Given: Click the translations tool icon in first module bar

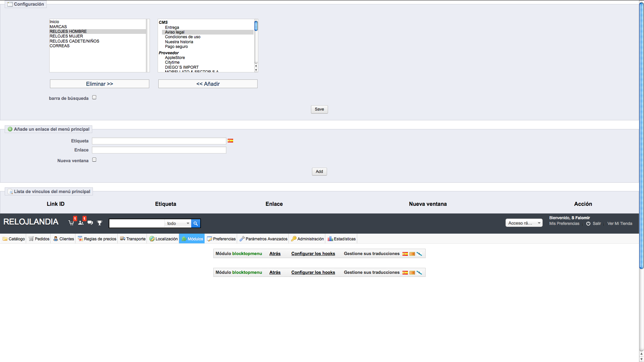Looking at the screenshot, I should click(419, 254).
